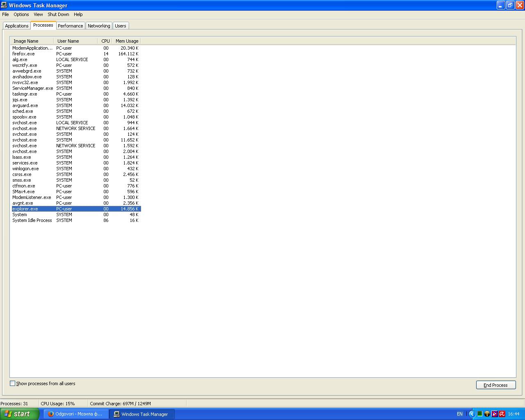Select the spoolsv.exe process
Screen dimensions: 525x420
tap(76, 117)
